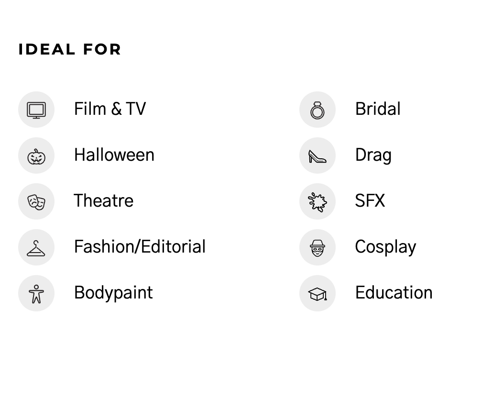The image size is (504, 420).
Task: Click the clothes hanger Fashion/Editorial icon
Action: coord(36,247)
